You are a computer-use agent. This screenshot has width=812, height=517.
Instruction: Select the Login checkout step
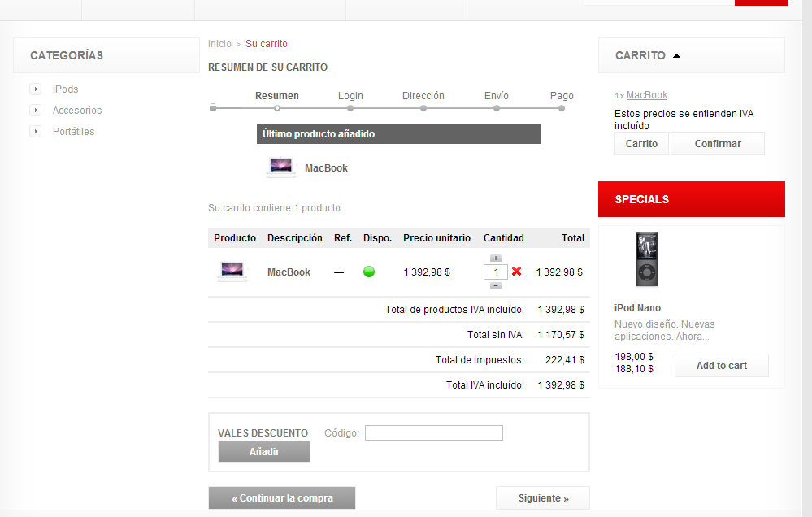pos(350,96)
